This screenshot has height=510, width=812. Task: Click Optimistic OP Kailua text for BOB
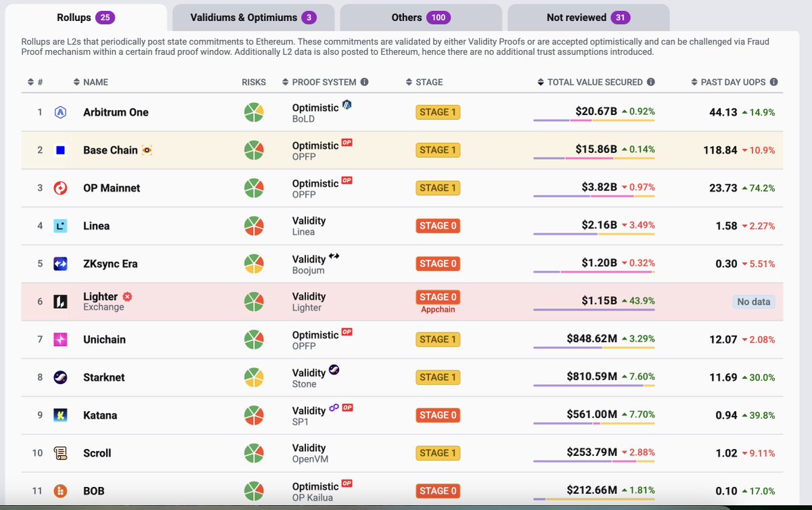316,492
